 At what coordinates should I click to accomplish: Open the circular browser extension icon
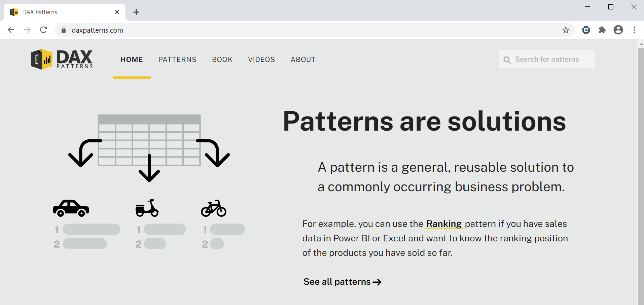pos(586,30)
